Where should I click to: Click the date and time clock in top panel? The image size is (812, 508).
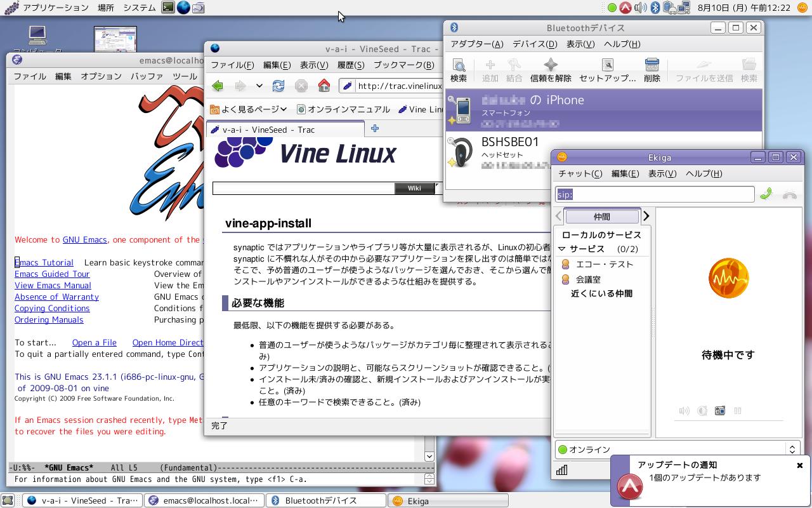743,8
